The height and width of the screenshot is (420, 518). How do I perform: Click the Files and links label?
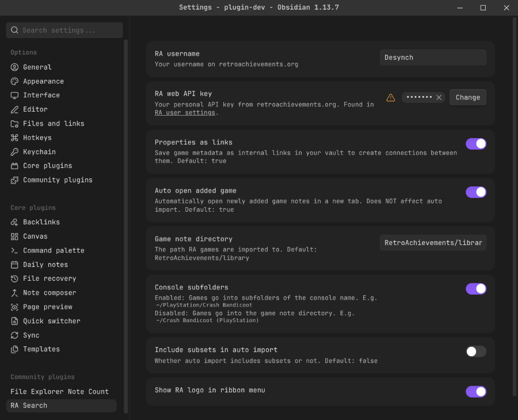pos(54,124)
